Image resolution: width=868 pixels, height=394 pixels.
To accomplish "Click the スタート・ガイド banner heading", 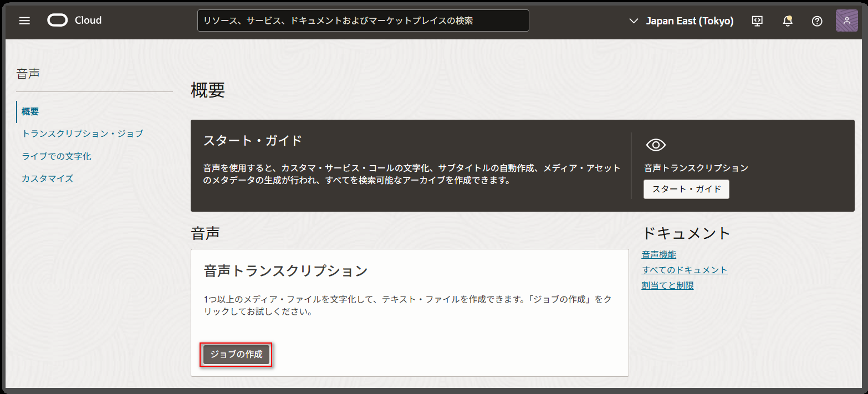I will pos(253,141).
